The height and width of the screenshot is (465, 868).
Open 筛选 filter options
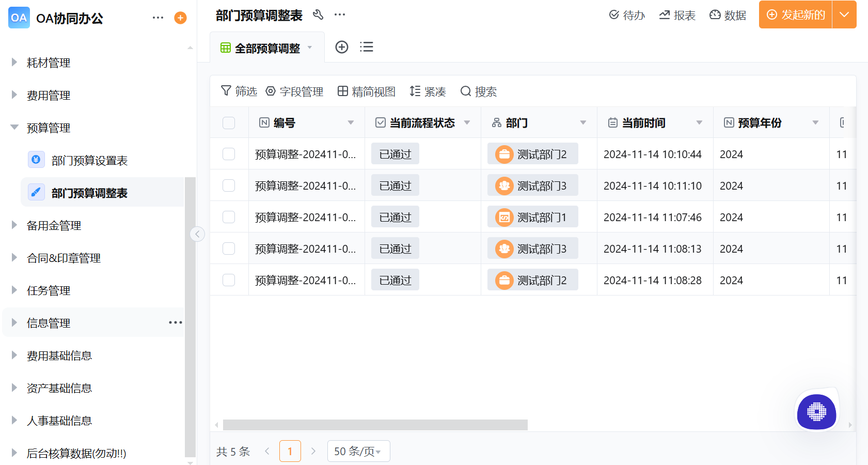tap(238, 91)
